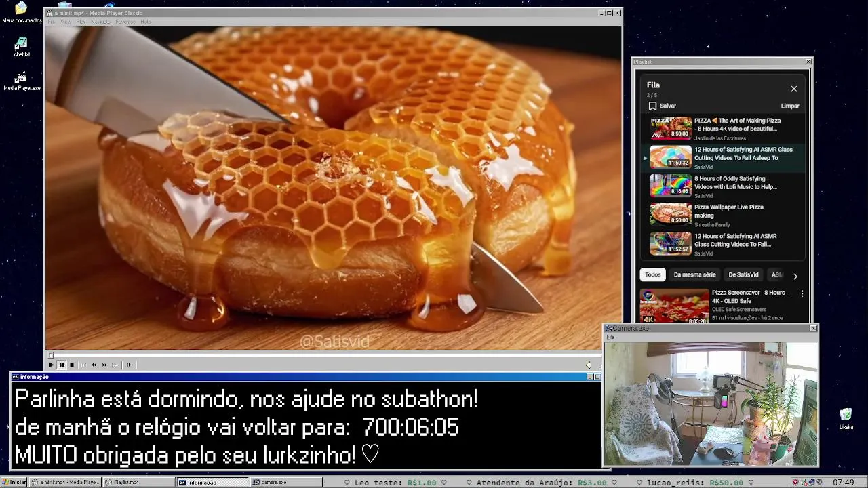Click the seek bar thumb in Media Player
This screenshot has height=488, width=868.
[50, 355]
